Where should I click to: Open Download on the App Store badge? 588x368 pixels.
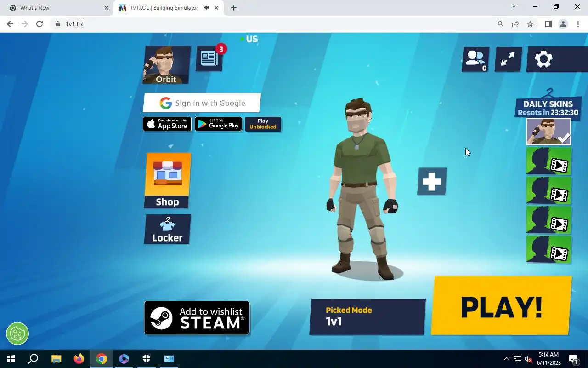tap(167, 124)
